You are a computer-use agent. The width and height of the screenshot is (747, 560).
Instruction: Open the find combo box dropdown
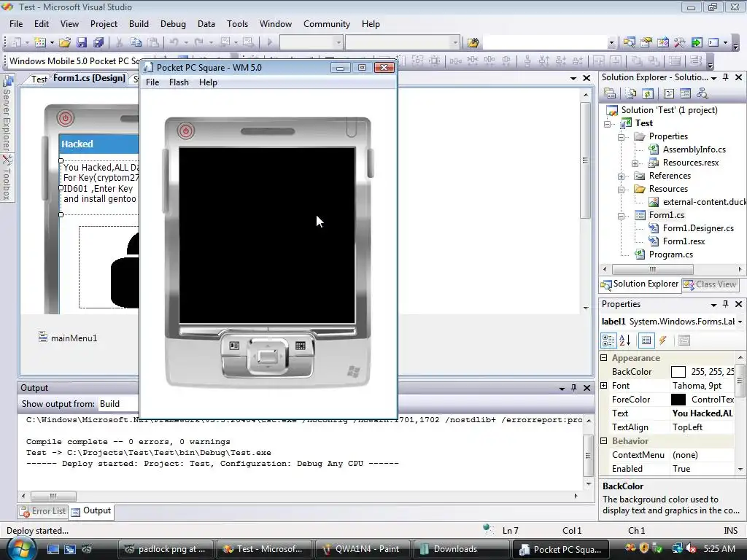pyautogui.click(x=612, y=43)
